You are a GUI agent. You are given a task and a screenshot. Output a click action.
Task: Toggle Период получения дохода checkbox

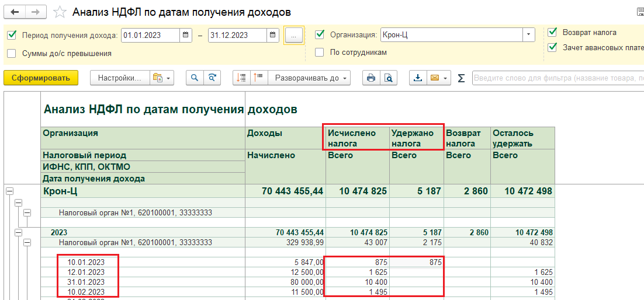click(12, 35)
